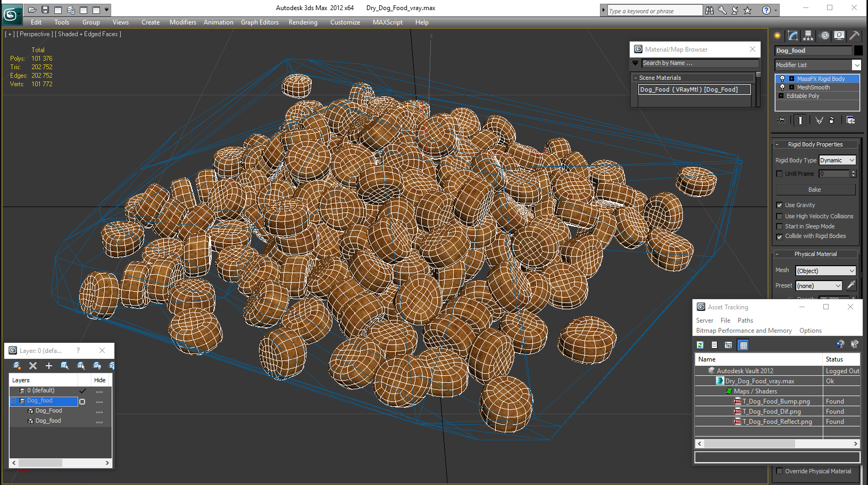The image size is (868, 485).
Task: Toggle Until Frame checkbox
Action: [x=779, y=174]
